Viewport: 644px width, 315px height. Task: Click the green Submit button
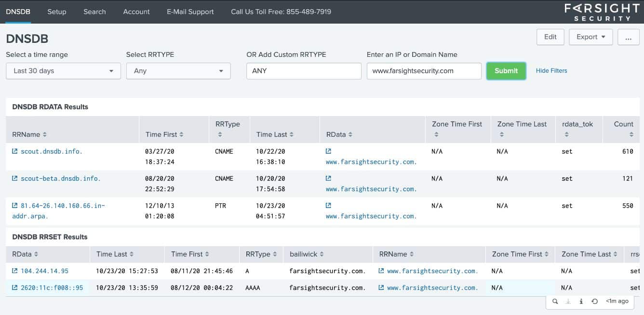tap(506, 71)
